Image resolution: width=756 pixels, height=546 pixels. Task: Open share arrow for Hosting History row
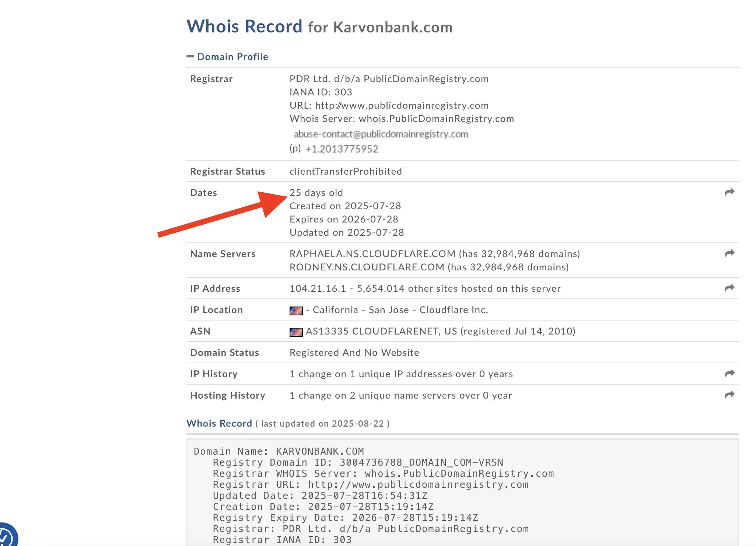[x=729, y=395]
